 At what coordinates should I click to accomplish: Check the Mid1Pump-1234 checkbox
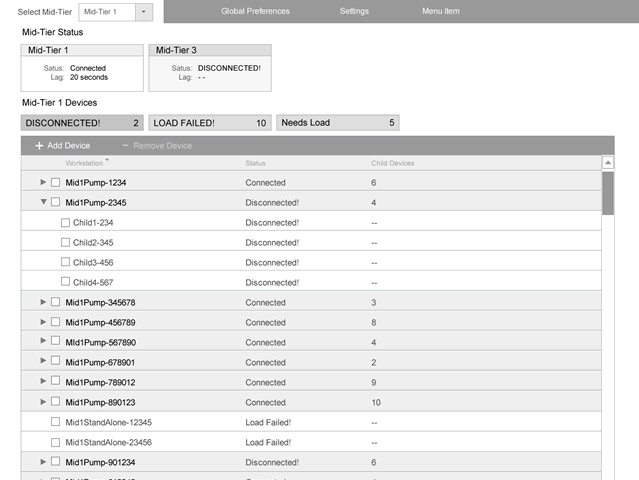coord(56,183)
